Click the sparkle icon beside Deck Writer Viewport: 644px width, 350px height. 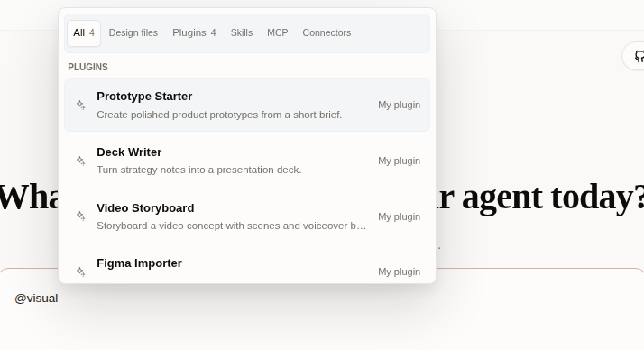tap(81, 161)
